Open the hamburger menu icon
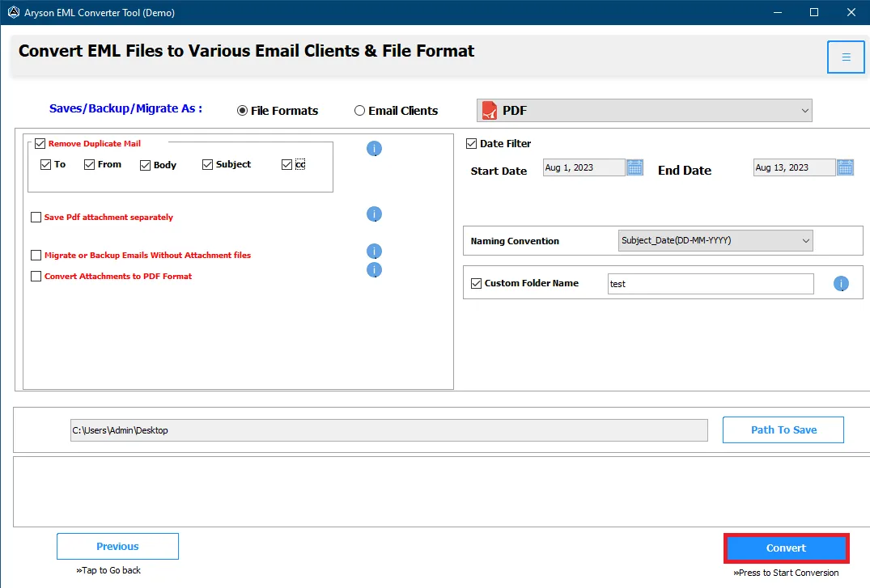Image resolution: width=870 pixels, height=588 pixels. coord(846,57)
